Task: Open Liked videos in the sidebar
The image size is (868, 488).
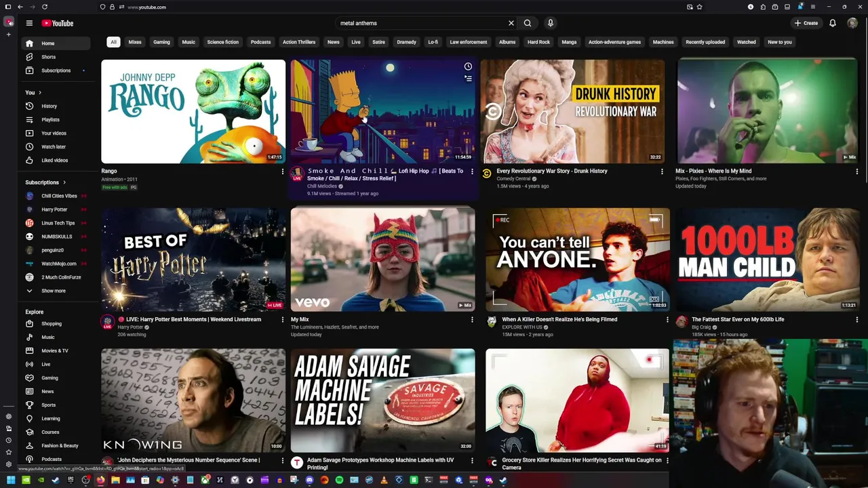Action: pyautogui.click(x=56, y=161)
